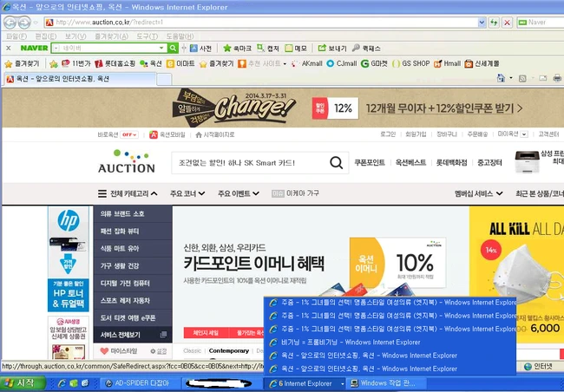The width and height of the screenshot is (564, 392).
Task: Expand the 멤버십 서비스 dropdown
Action: coord(479,193)
